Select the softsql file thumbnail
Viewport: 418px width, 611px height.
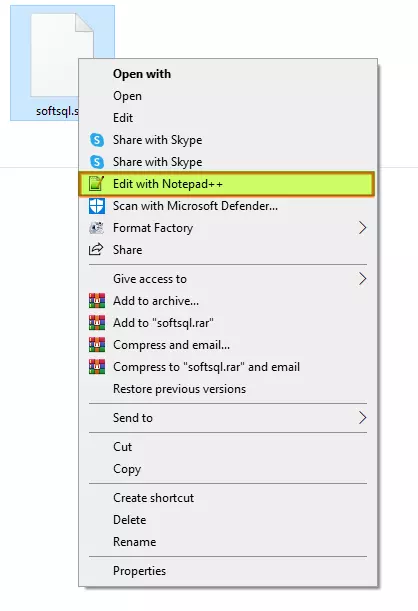(x=62, y=55)
